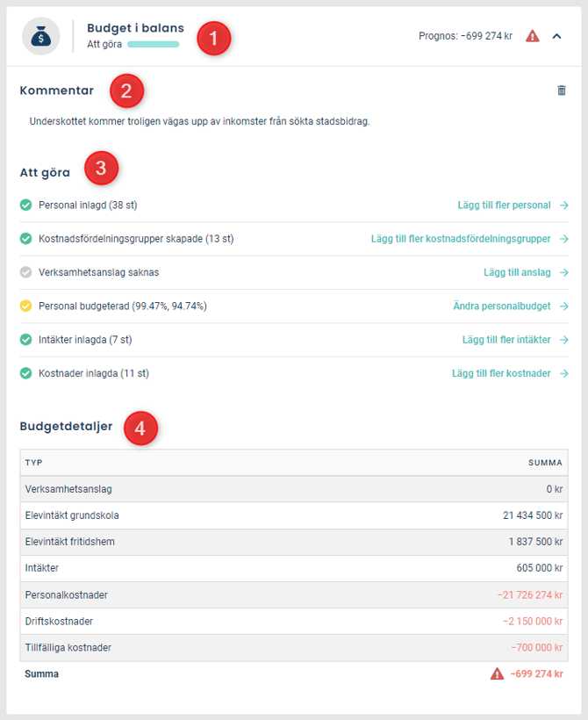Click arrow icon beside Lägg till fler kostnader
This screenshot has width=588, height=720.
(x=564, y=374)
